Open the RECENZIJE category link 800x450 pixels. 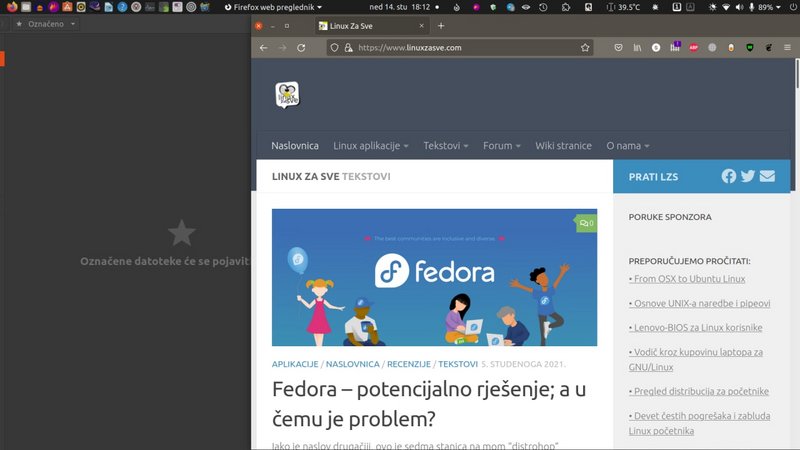(409, 364)
